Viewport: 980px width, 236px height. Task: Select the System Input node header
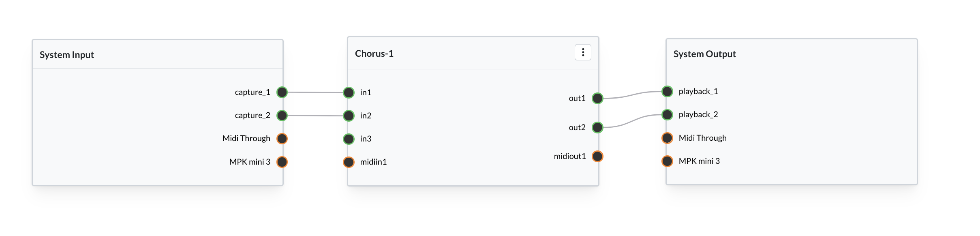tap(158, 54)
